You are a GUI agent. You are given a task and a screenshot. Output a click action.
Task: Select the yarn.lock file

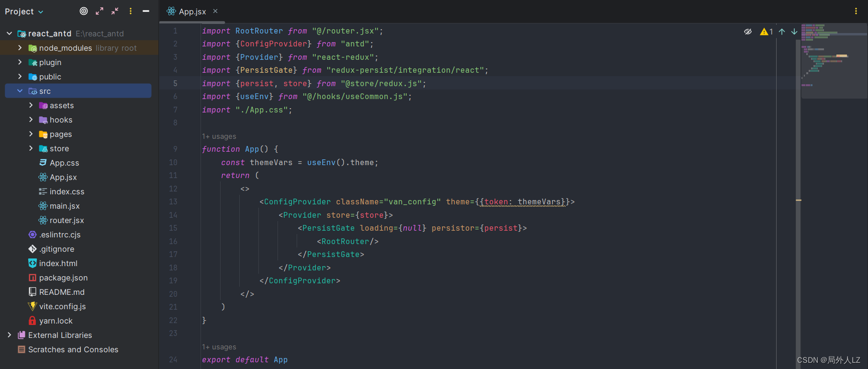point(56,321)
